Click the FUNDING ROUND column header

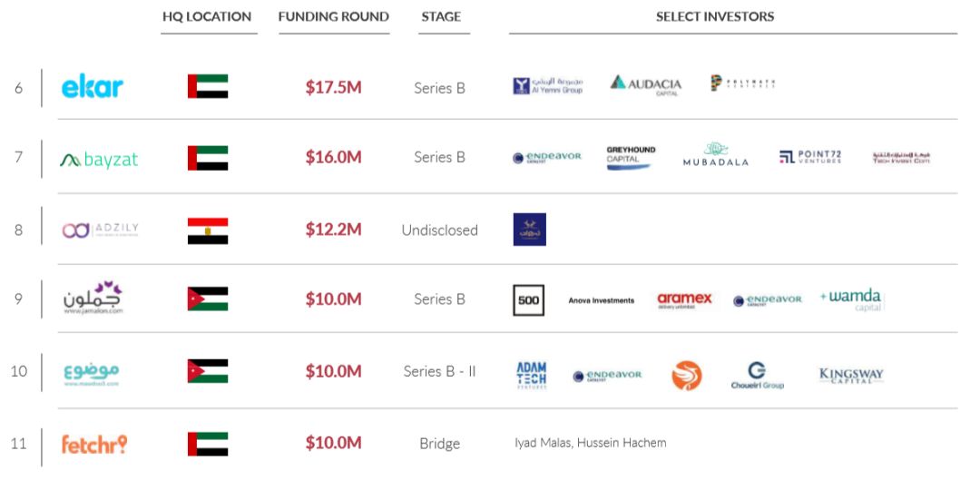333,17
